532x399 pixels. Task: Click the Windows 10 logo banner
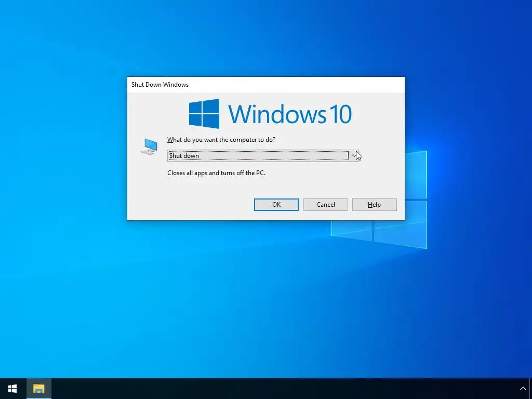[x=270, y=114]
